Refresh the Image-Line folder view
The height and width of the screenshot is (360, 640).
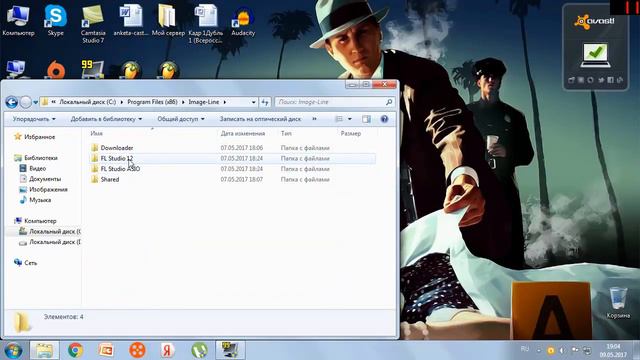click(x=265, y=102)
